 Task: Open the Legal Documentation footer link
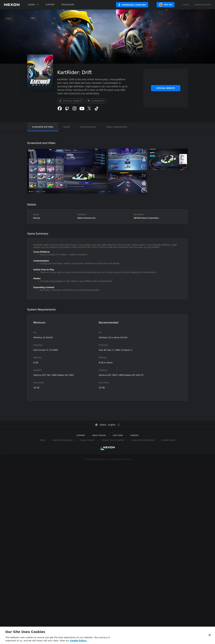click(x=143, y=440)
